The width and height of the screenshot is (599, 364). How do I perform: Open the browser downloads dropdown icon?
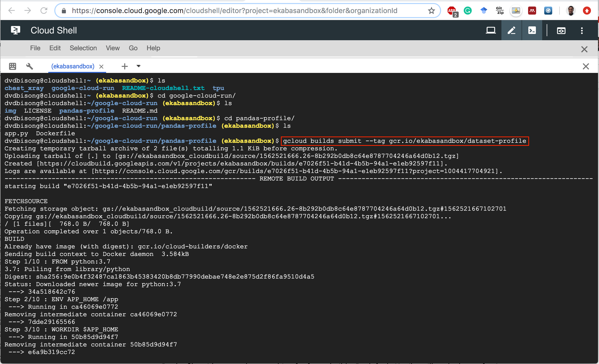(x=516, y=11)
